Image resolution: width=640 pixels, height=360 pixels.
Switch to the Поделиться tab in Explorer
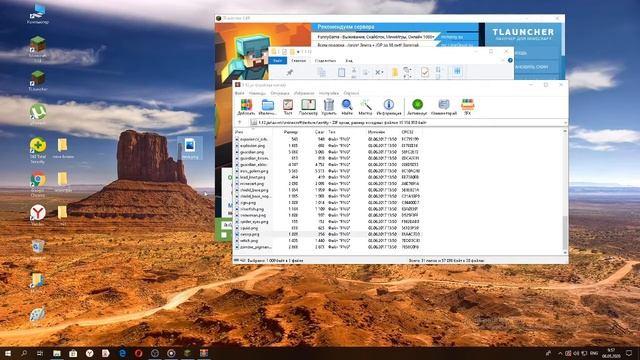point(325,60)
